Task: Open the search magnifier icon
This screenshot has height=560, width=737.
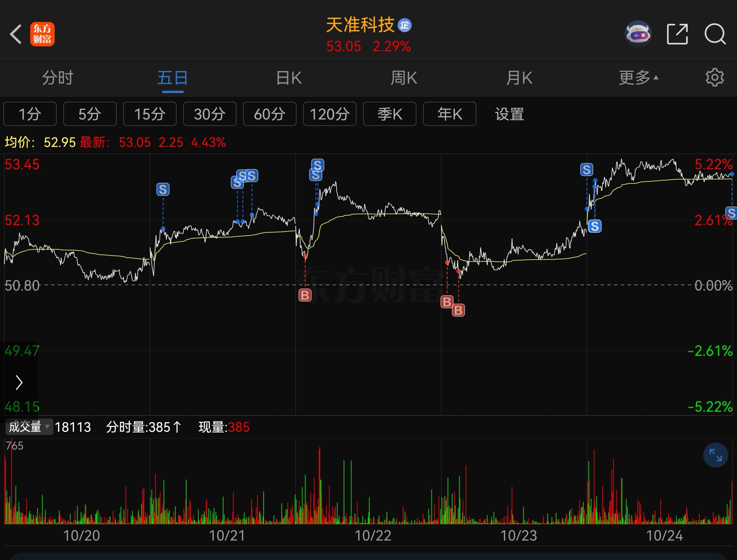Action: (715, 34)
